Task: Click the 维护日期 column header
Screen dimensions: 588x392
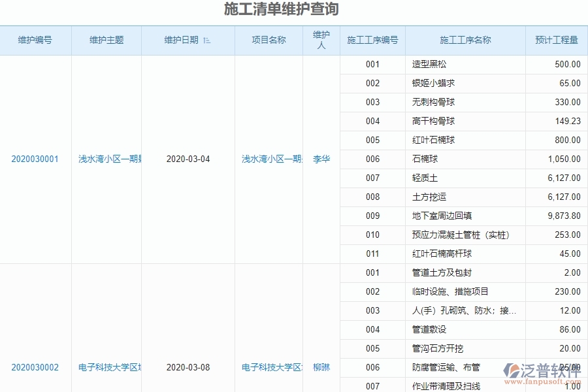Action: tap(186, 40)
